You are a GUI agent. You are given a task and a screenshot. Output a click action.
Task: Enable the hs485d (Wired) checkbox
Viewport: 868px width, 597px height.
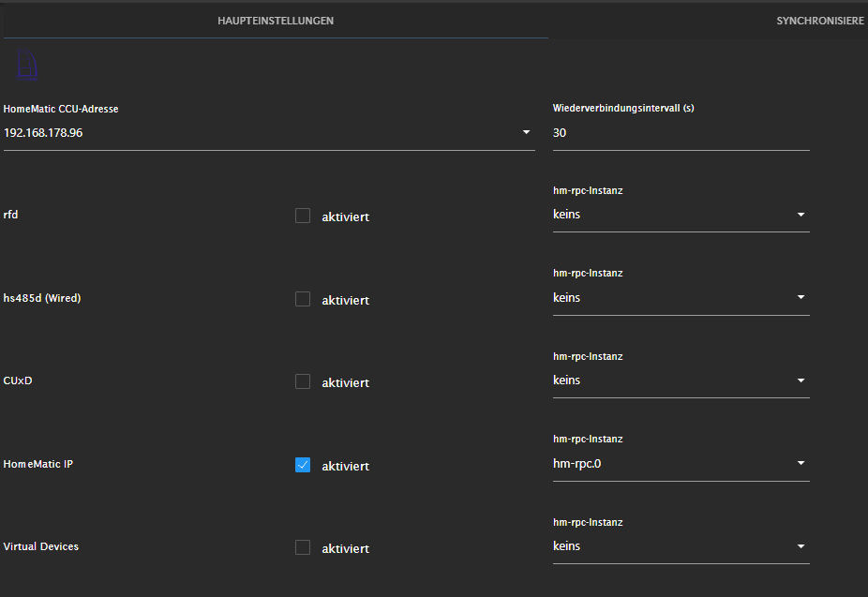tap(303, 299)
